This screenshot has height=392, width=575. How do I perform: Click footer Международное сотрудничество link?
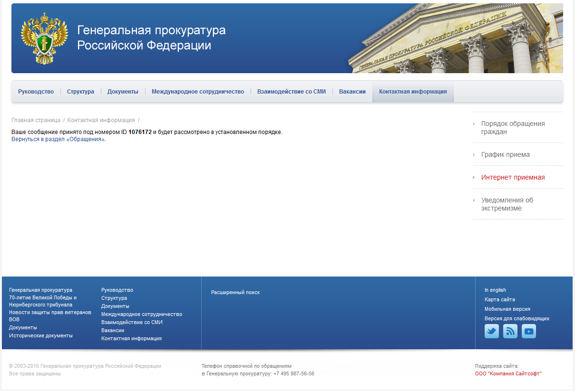click(x=142, y=314)
